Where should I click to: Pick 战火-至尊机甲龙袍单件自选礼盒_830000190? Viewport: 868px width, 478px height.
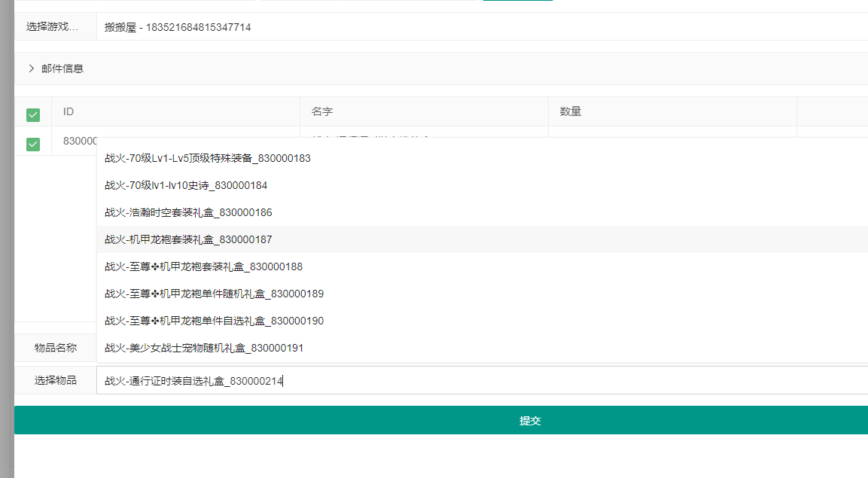pyautogui.click(x=214, y=321)
